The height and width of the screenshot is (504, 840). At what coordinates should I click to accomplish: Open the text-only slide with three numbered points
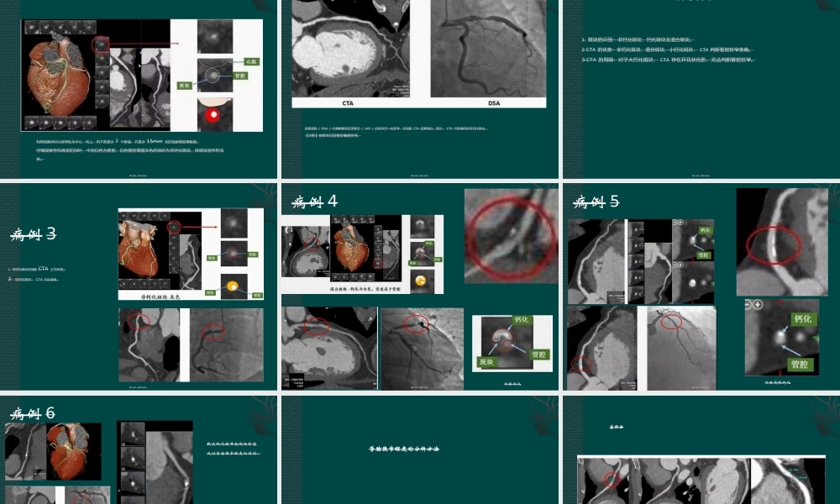pyautogui.click(x=701, y=88)
